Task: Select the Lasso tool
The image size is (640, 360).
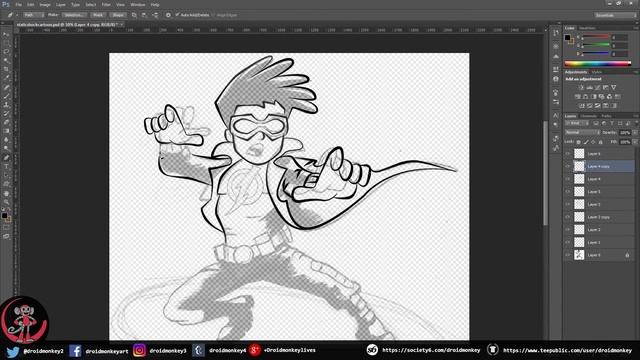Action: click(6, 52)
